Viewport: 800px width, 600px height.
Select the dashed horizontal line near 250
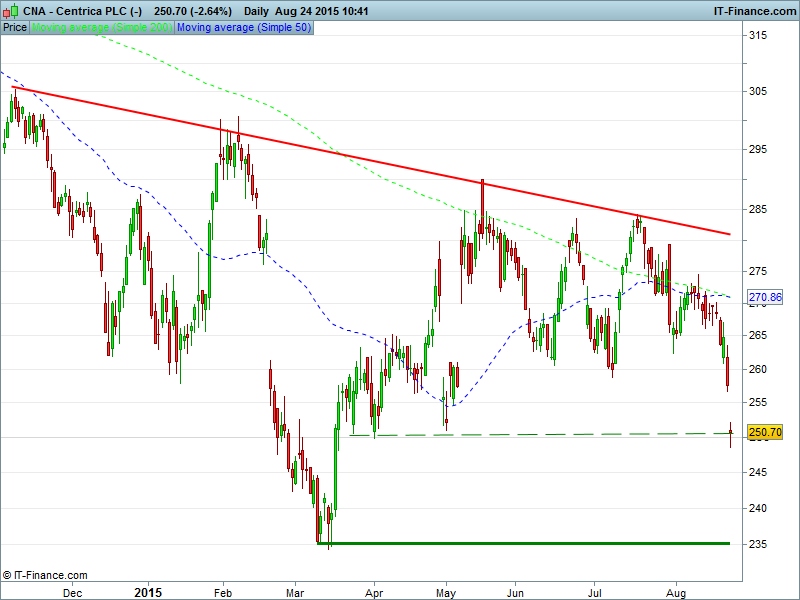(x=540, y=434)
